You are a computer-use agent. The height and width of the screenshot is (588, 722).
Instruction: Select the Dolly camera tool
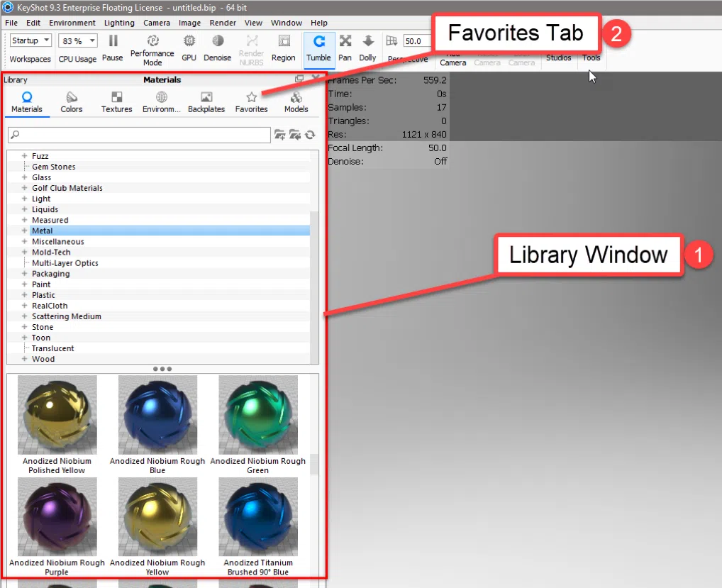pyautogui.click(x=367, y=48)
